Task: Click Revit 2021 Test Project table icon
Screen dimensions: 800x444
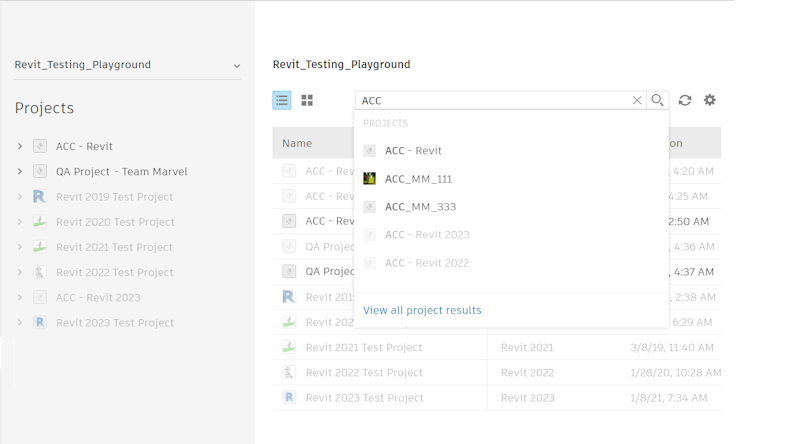Action: coord(289,347)
